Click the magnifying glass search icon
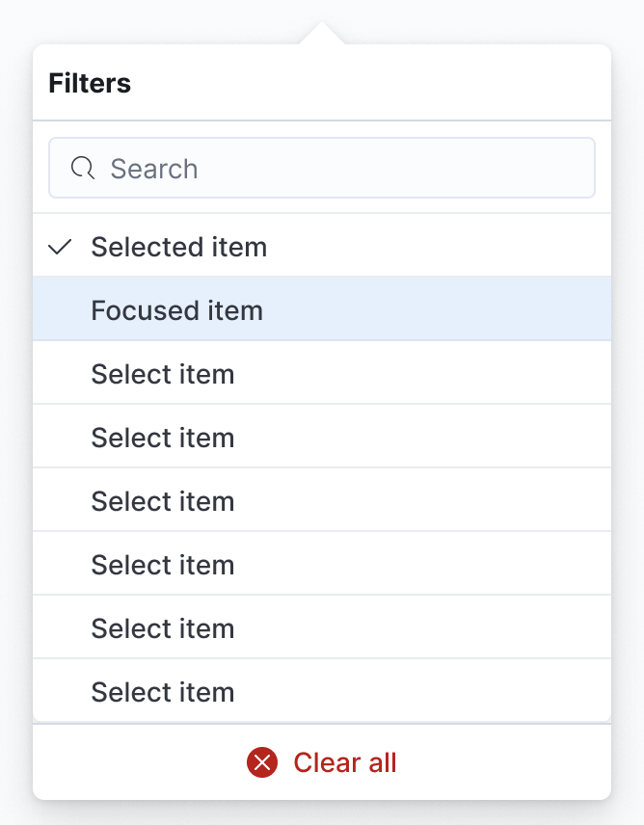Viewport: 644px width, 825px height. pos(83,169)
